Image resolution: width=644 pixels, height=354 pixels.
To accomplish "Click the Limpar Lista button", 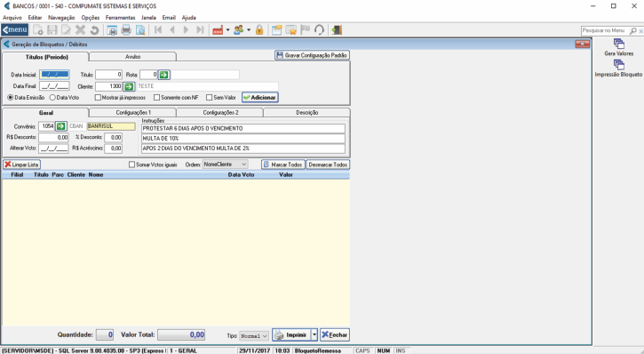I will pos(22,165).
